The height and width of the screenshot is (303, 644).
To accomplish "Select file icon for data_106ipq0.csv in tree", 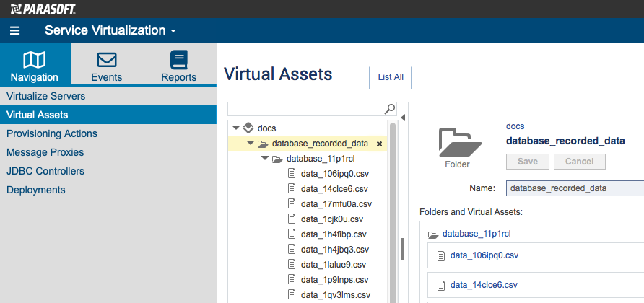I will coord(292,173).
